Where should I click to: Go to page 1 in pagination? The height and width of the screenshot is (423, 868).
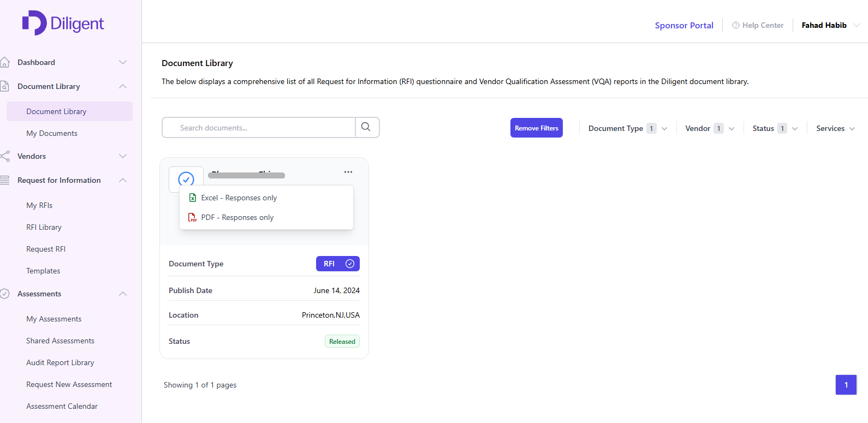[846, 385]
